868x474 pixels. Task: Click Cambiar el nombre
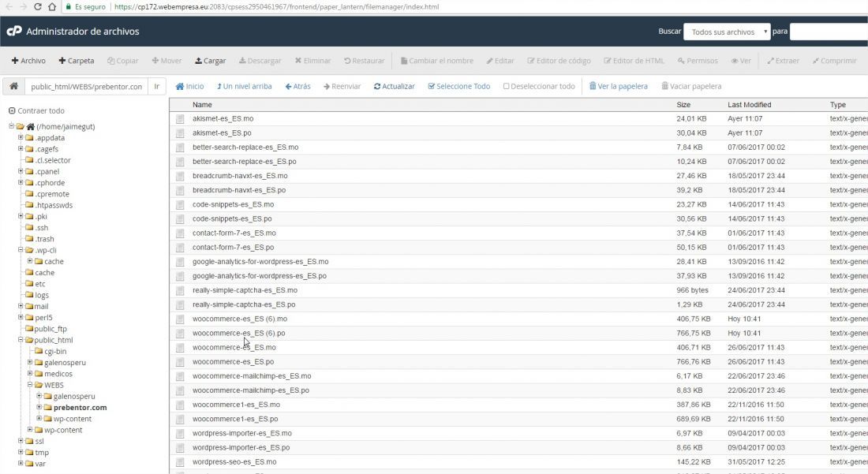click(x=437, y=60)
